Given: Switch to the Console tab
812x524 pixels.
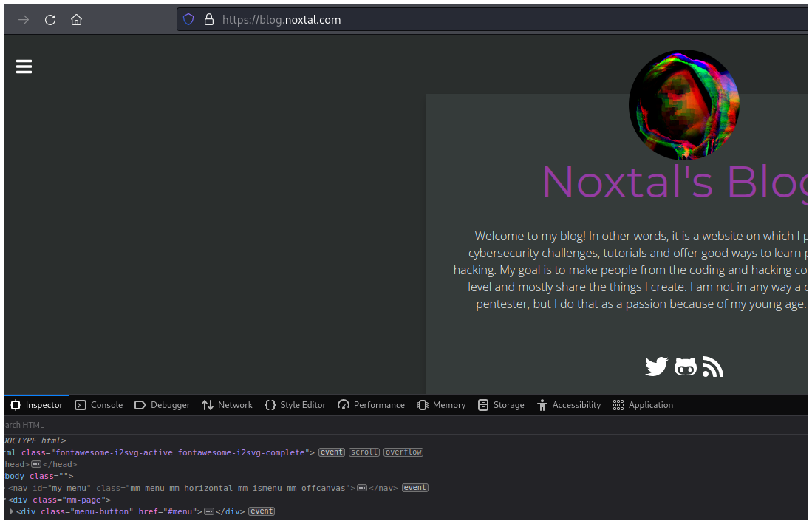Looking at the screenshot, I should [99, 405].
